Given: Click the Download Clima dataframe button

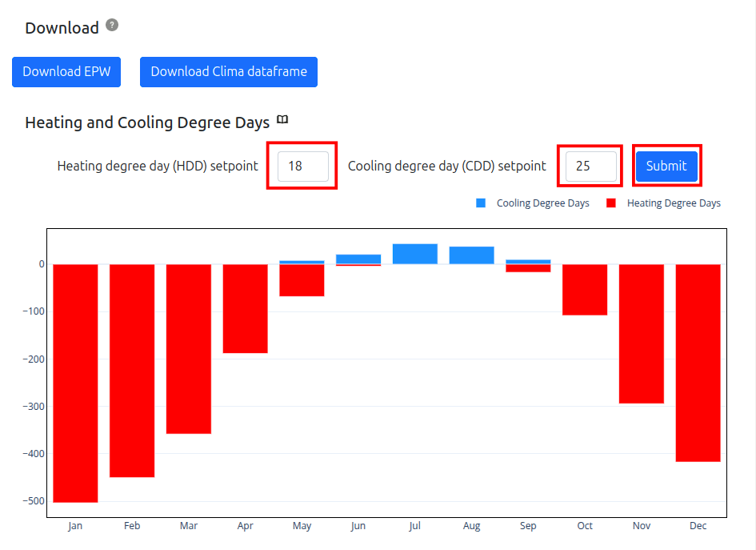Looking at the screenshot, I should (x=229, y=71).
